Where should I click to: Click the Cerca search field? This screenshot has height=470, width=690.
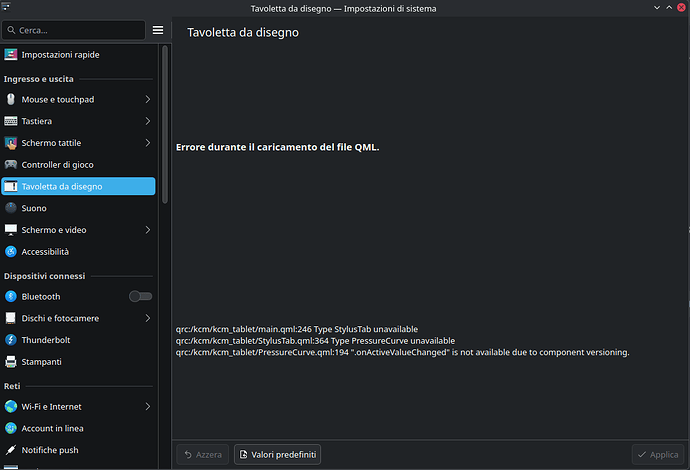[75, 31]
